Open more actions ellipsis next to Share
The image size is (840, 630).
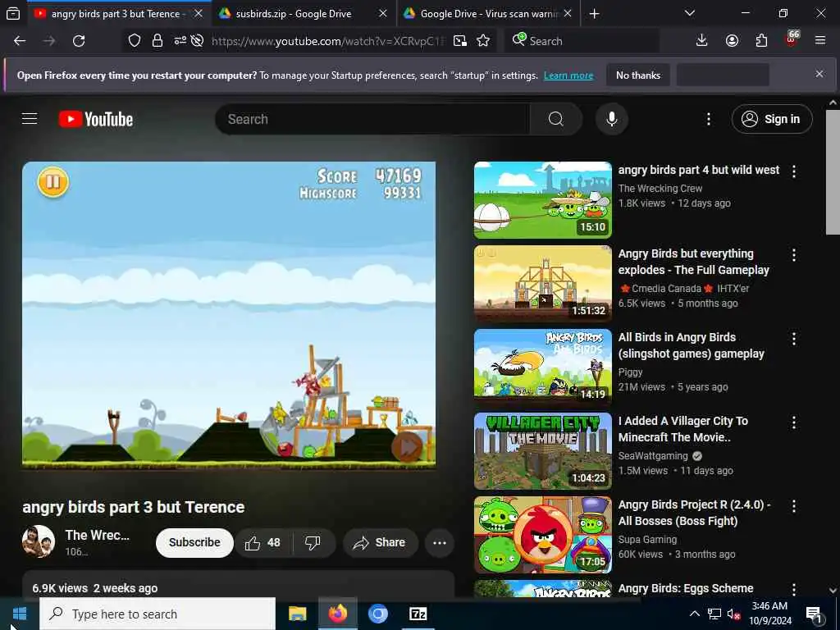pyautogui.click(x=440, y=543)
